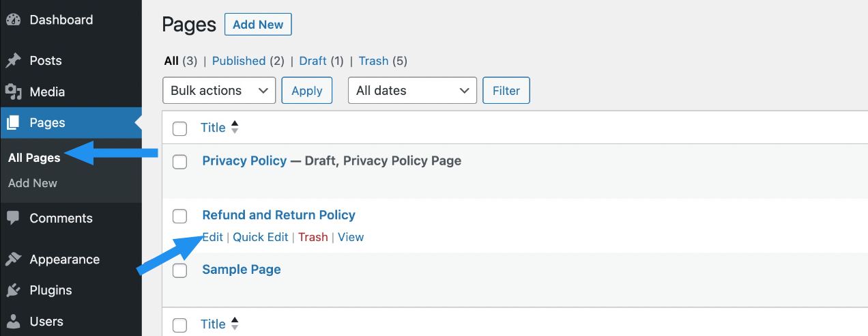Click Edit under Refund and Return Policy

(213, 237)
